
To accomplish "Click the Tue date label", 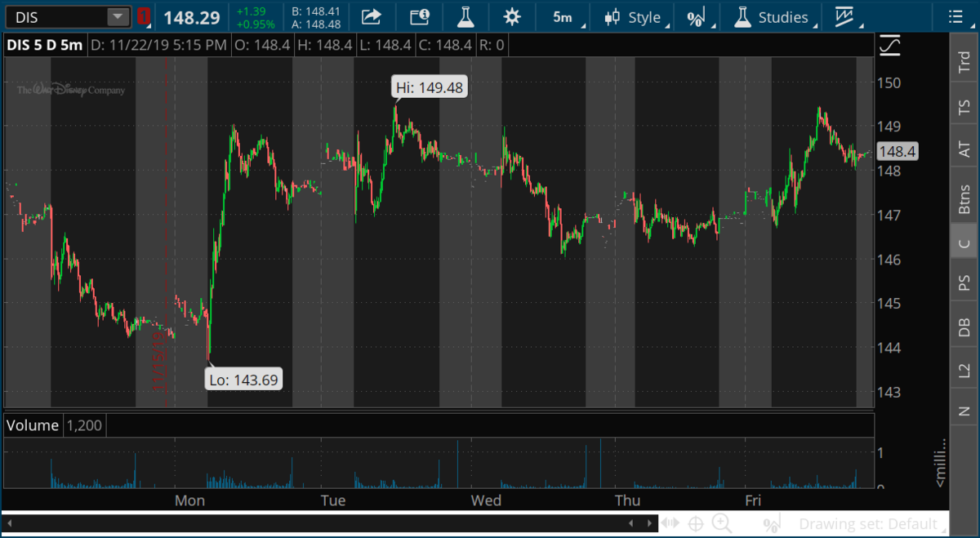I will click(x=333, y=500).
